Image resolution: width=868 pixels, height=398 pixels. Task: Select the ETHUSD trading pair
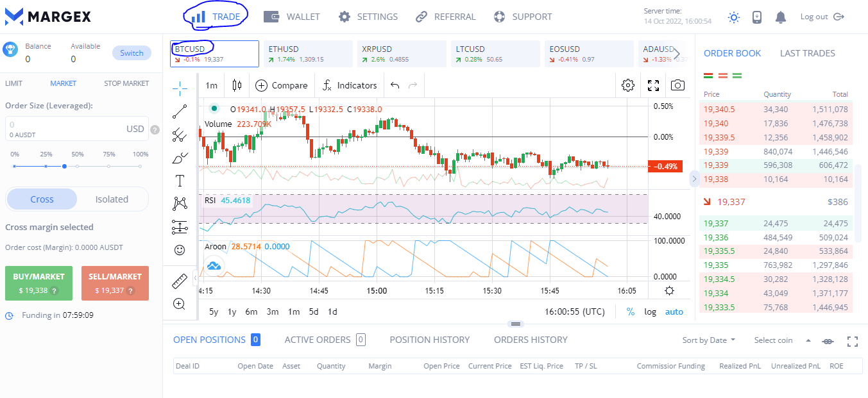309,54
